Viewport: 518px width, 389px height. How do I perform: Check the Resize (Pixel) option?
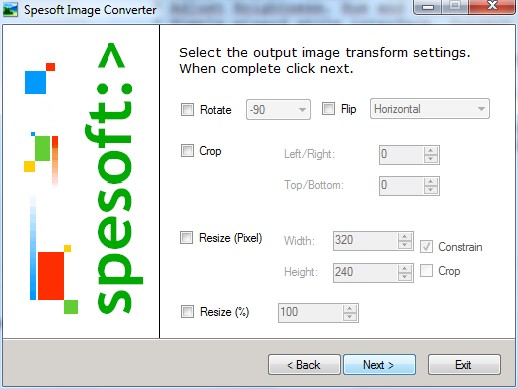(186, 238)
